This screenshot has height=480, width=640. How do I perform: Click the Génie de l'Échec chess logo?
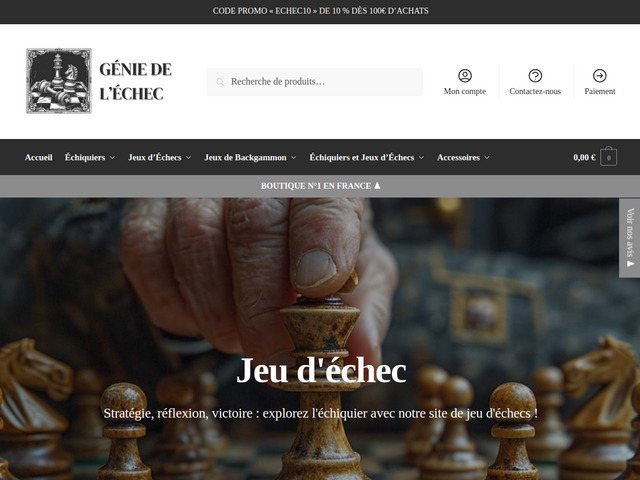(59, 81)
